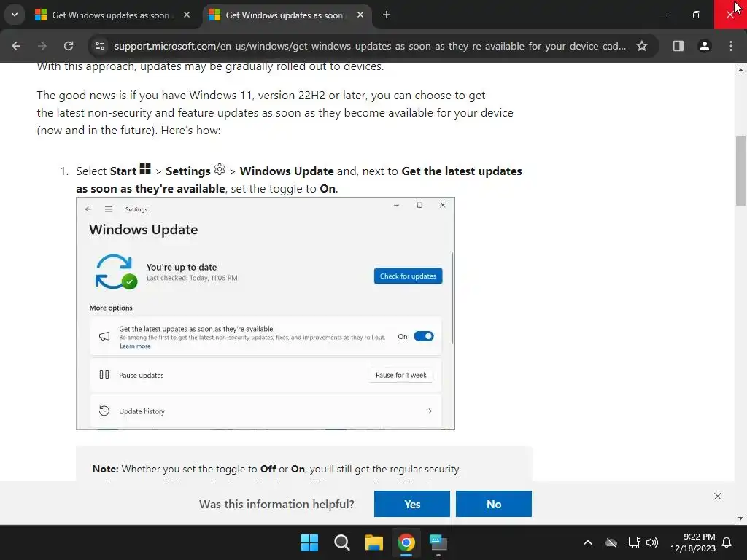
Task: Close the first browser tab
Action: pos(187,15)
